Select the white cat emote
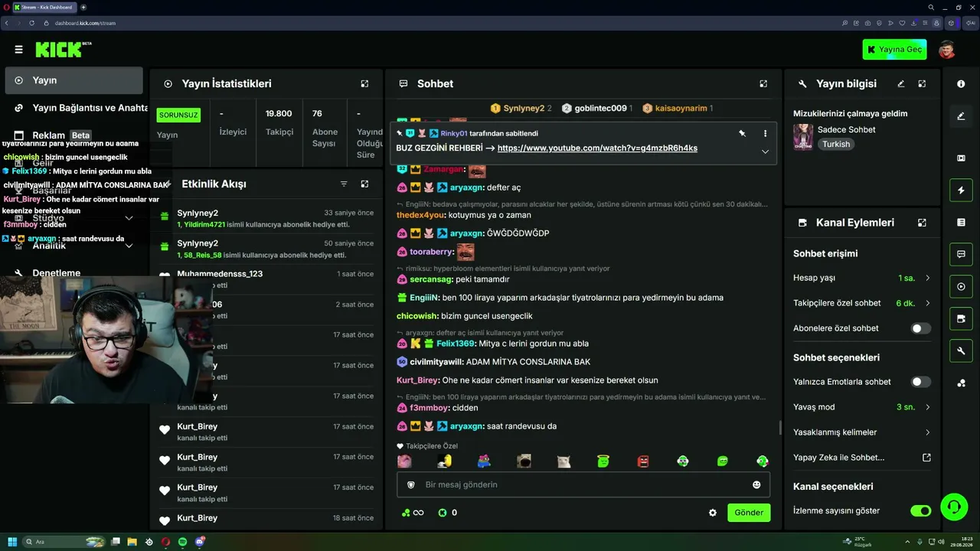The image size is (980, 551). [563, 461]
